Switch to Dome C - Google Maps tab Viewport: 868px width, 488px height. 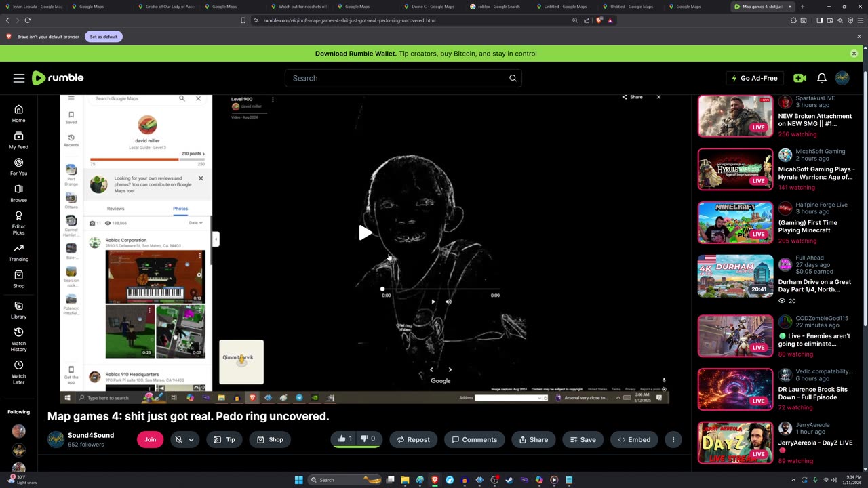pyautogui.click(x=432, y=7)
